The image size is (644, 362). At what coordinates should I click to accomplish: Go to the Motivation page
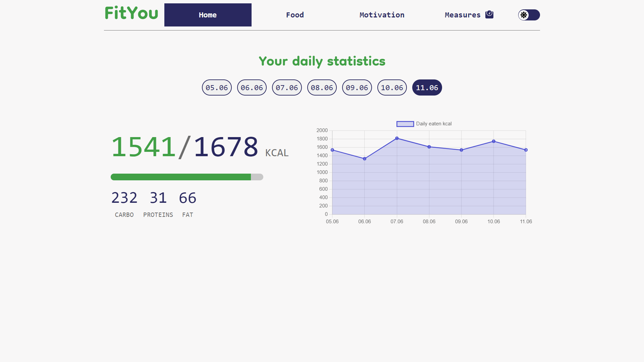382,15
